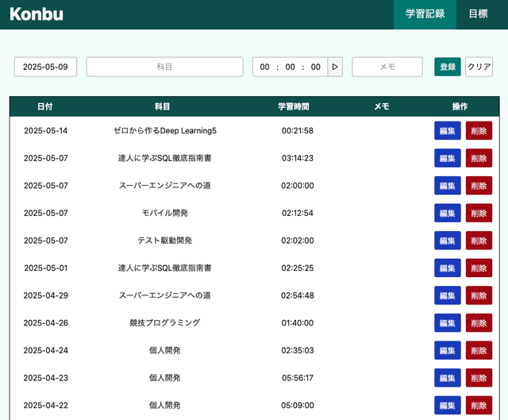Click the 科目 column header
508x420 pixels.
tap(162, 106)
